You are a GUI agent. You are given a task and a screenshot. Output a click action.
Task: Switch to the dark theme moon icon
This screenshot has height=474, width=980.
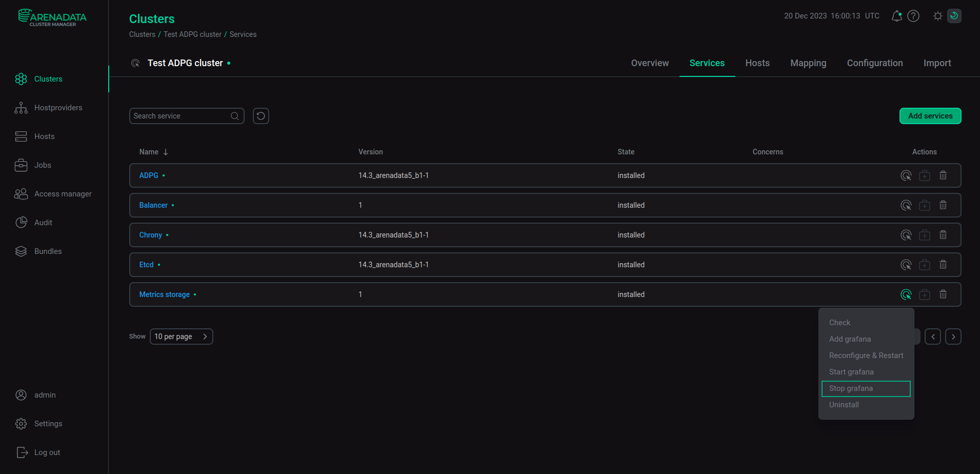(954, 16)
